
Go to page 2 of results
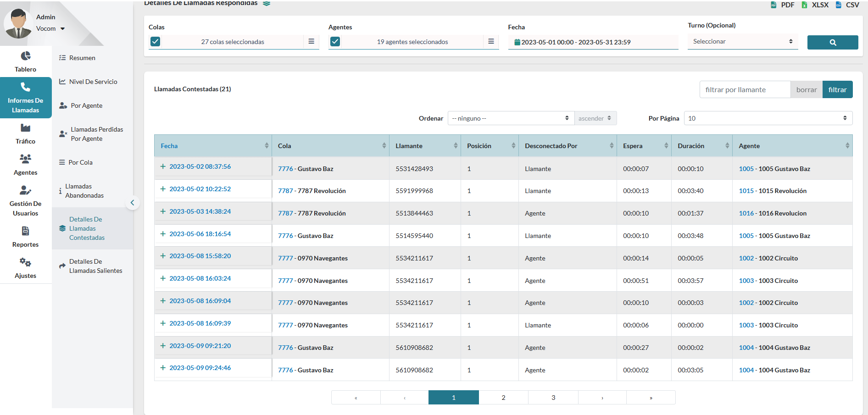tap(503, 398)
